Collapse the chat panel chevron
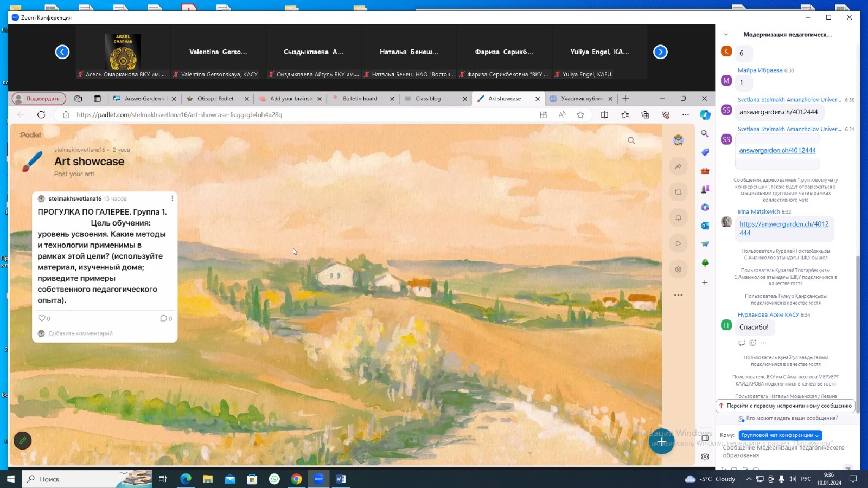Screen dimensions: 868x488 (726, 35)
